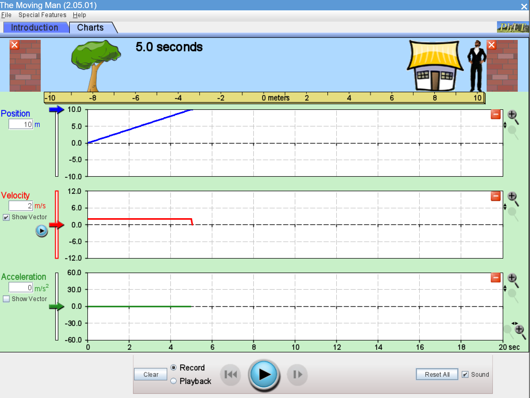The width and height of the screenshot is (532, 398).
Task: Click the small velocity play button
Action: click(42, 231)
